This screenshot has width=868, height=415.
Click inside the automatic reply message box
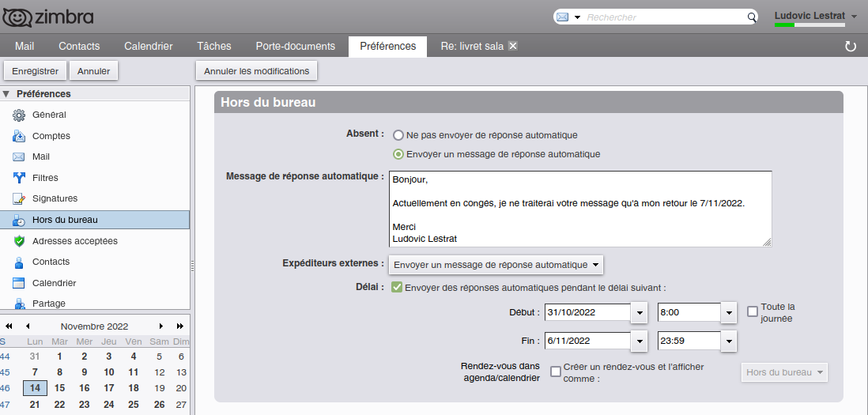tap(579, 209)
